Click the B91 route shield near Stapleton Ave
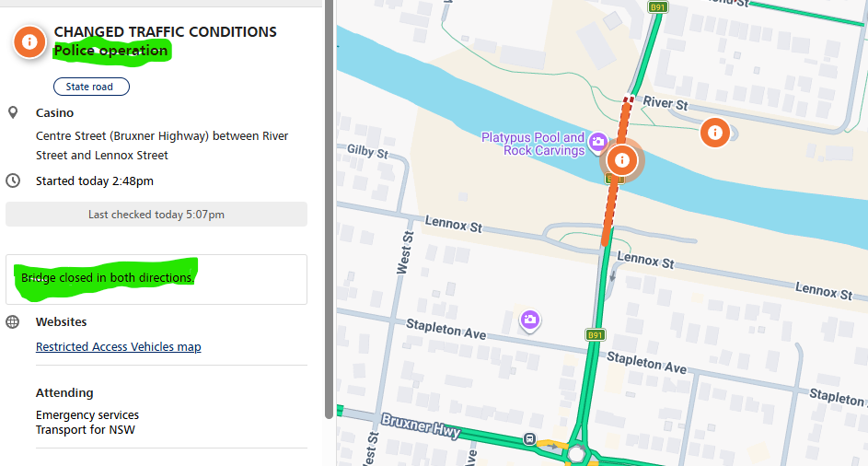Viewport: 868px width, 466px height. [x=595, y=335]
